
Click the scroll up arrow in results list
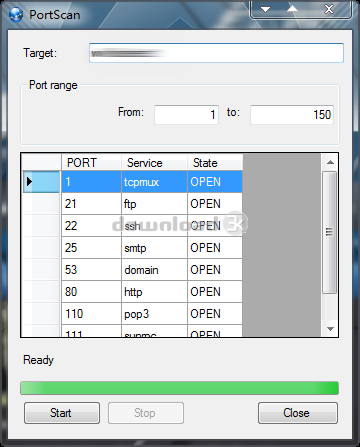click(330, 162)
